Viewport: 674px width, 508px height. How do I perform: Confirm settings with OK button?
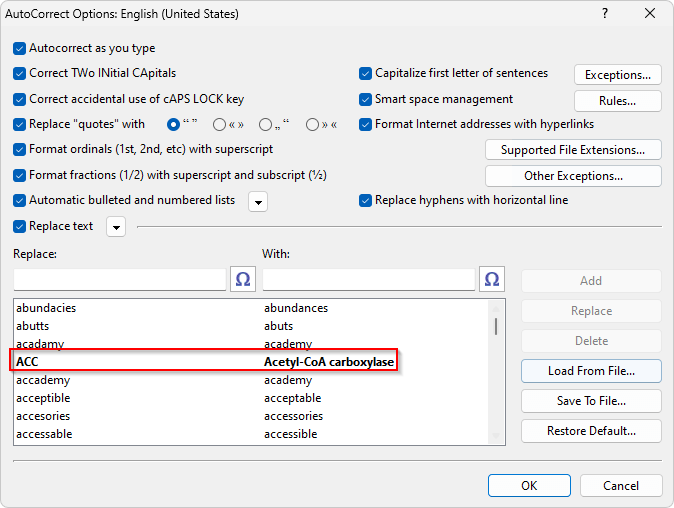[x=529, y=485]
